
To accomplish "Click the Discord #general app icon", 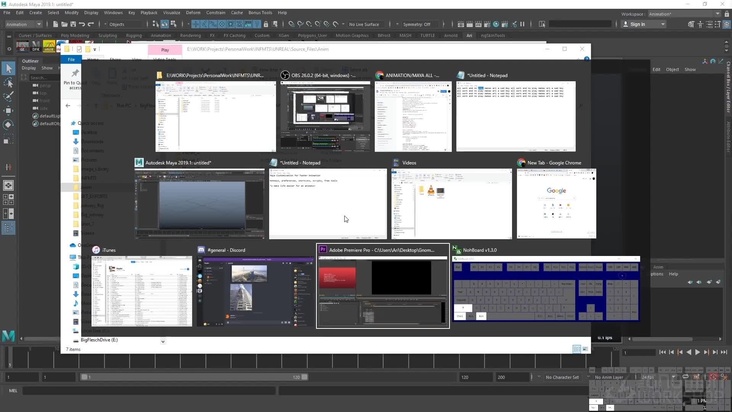I will click(201, 249).
